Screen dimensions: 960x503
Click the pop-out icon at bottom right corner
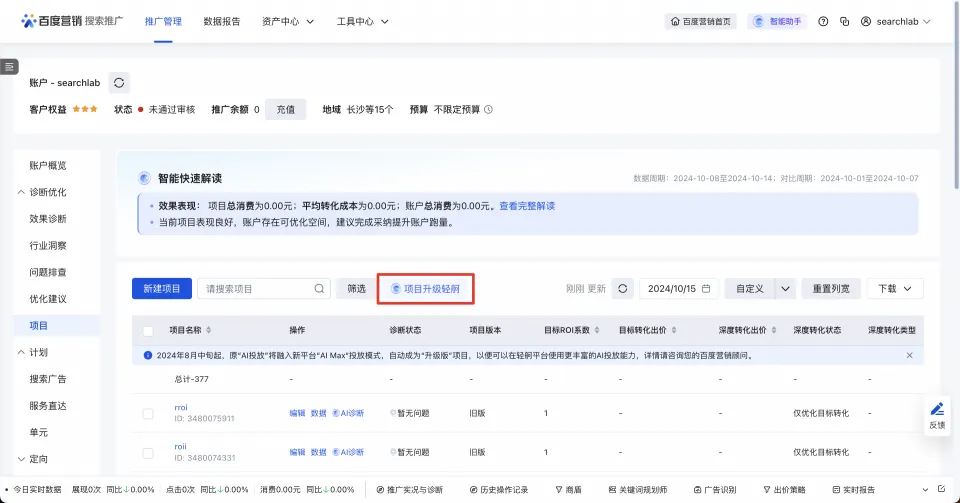pyautogui.click(x=942, y=489)
